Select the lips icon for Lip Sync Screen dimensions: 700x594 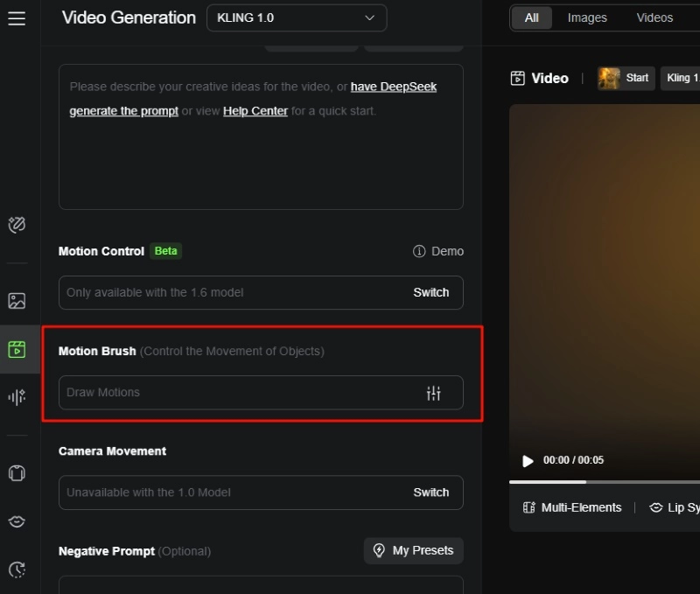point(17,521)
